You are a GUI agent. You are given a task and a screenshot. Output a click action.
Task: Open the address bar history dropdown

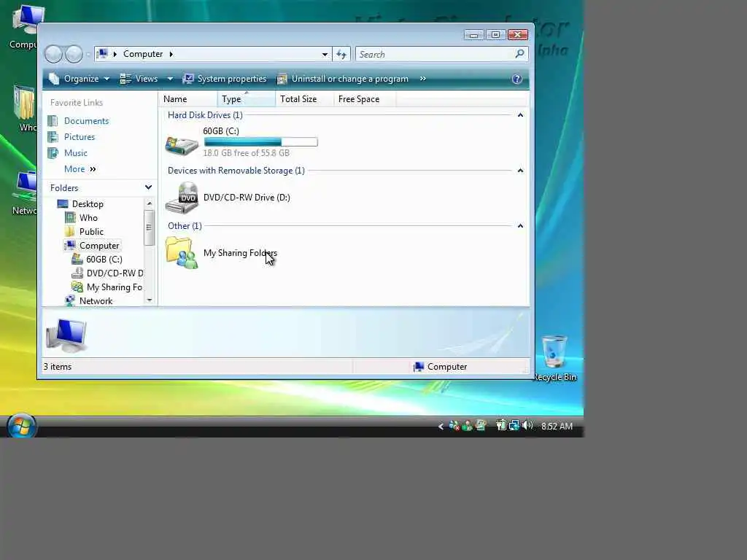coord(325,54)
